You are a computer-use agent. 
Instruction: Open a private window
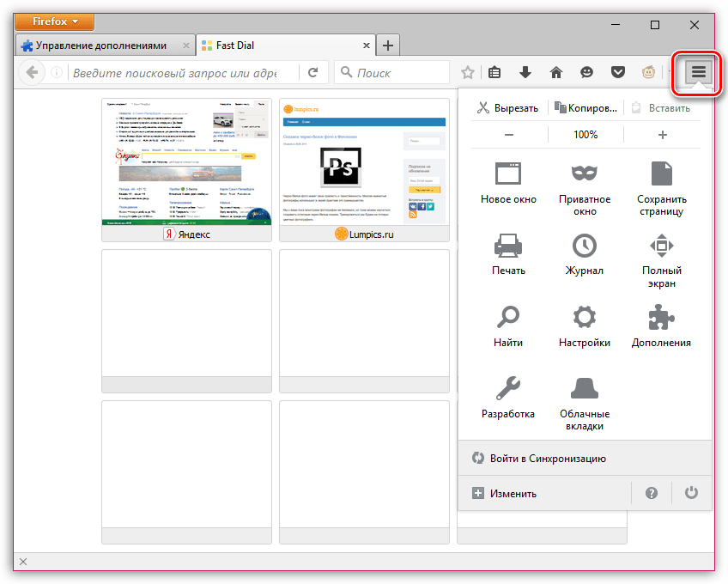pos(585,183)
